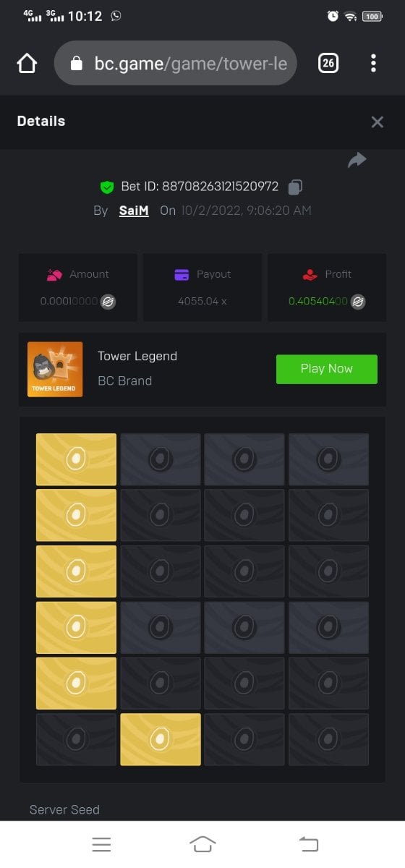Tap the purple Payout card icon

click(x=182, y=274)
